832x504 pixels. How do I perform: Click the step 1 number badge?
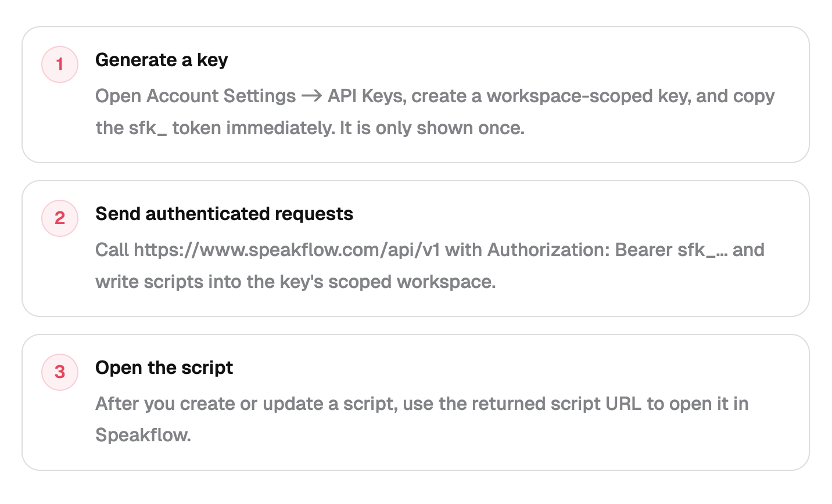coord(60,64)
